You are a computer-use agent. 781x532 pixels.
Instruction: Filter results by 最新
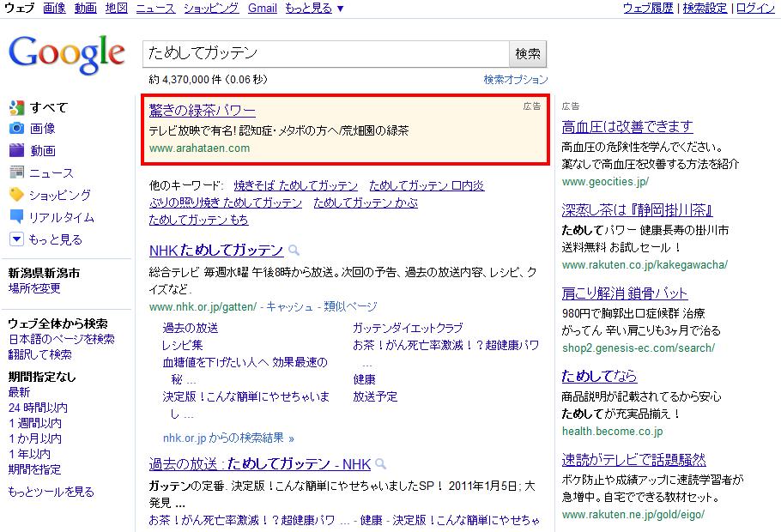pos(19,392)
